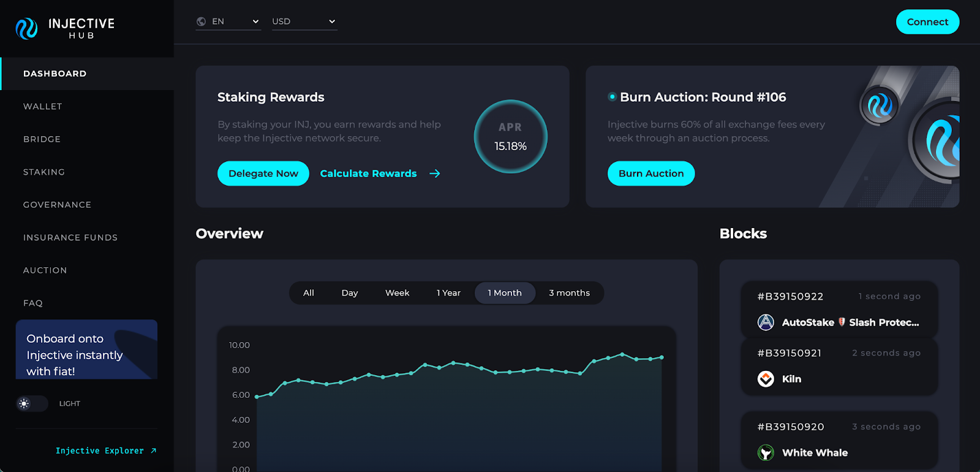Viewport: 980px width, 472px height.
Task: Select the 1 Month time range
Action: [505, 293]
